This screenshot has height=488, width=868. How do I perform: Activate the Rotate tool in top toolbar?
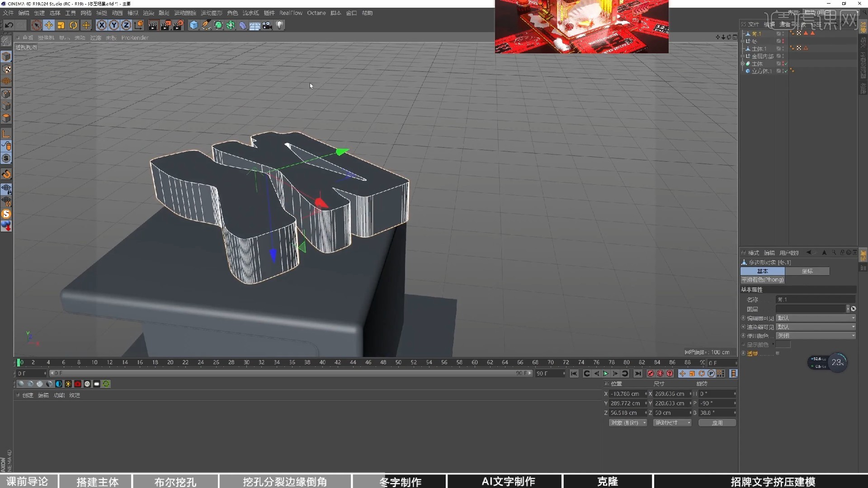click(x=73, y=25)
